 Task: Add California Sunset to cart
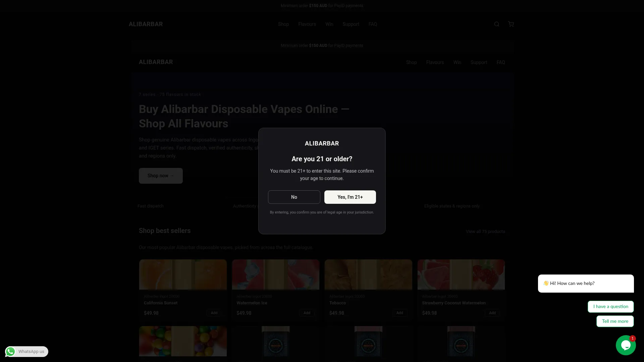tap(214, 313)
